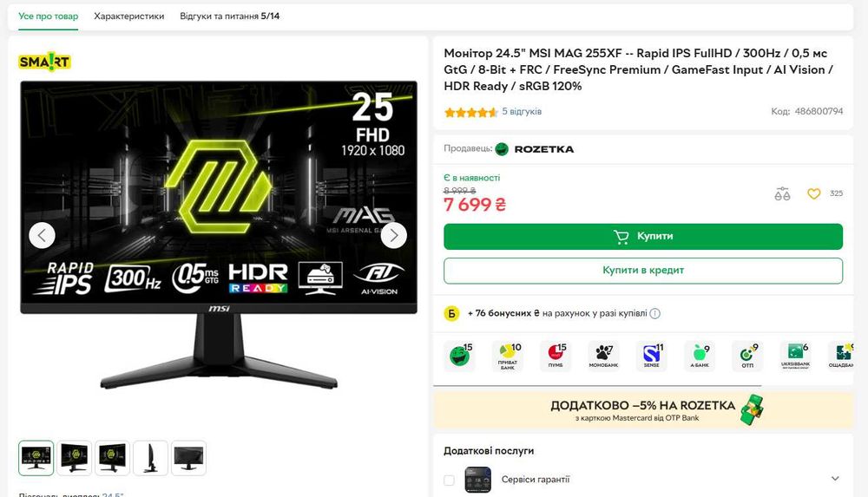
Task: Choose the PUMB installment icon
Action: [556, 356]
